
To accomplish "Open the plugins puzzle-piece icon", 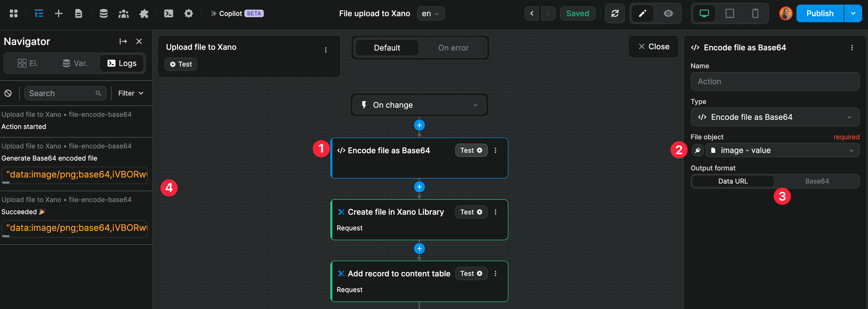I will pyautogui.click(x=144, y=13).
